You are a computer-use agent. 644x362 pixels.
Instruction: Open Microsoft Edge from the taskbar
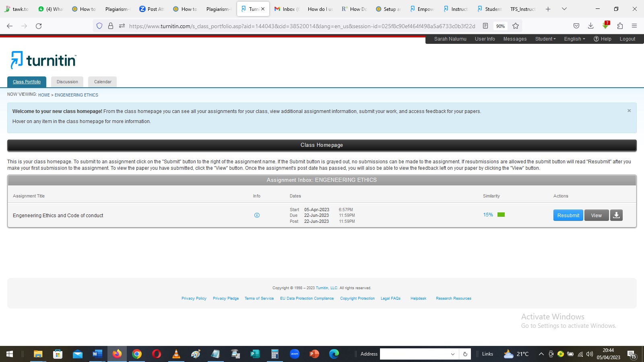coord(334,354)
